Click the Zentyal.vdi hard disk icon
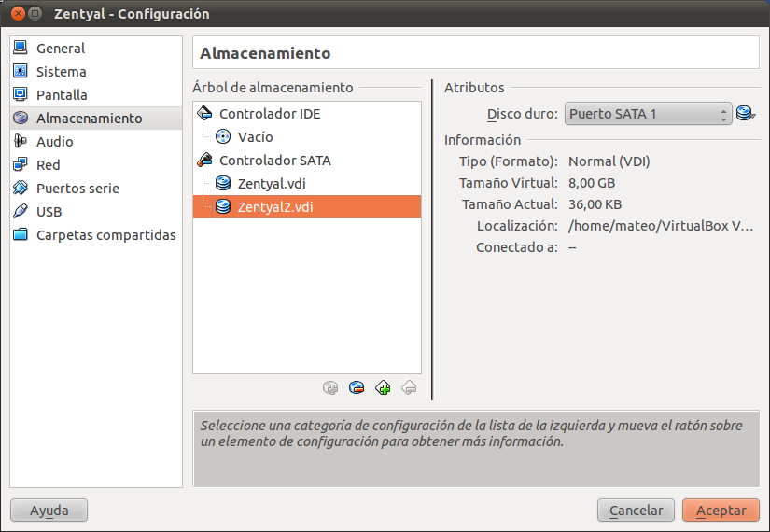The height and width of the screenshot is (532, 770). (223, 183)
